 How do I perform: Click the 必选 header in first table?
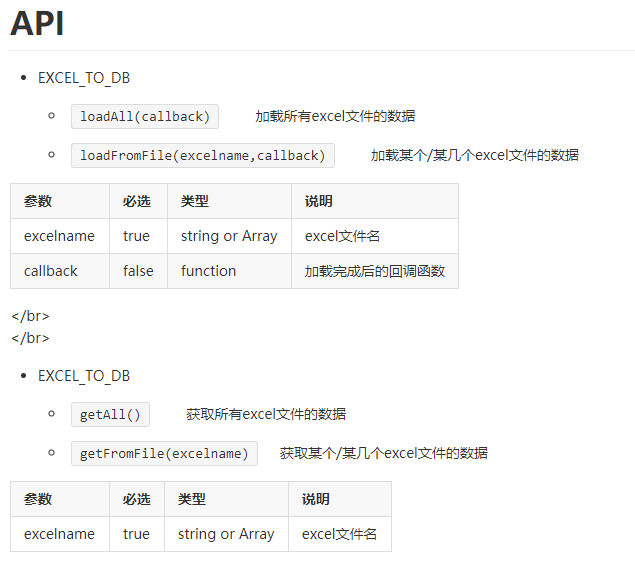point(137,201)
